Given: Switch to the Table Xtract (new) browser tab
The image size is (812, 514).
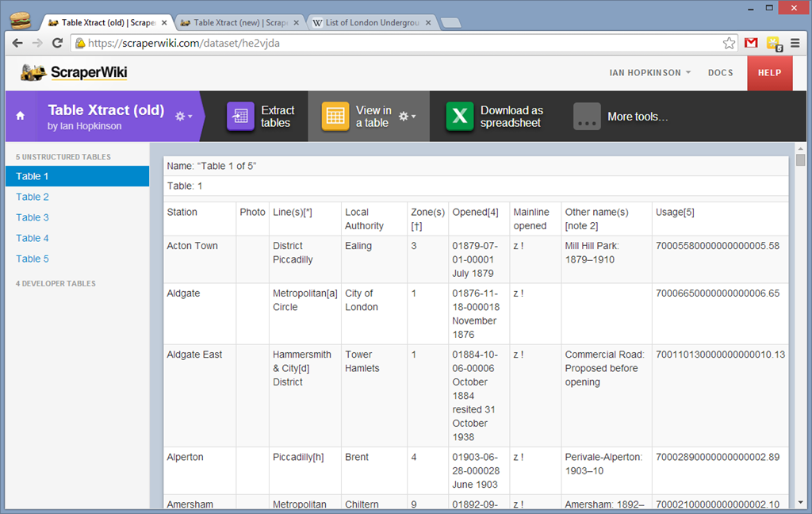Looking at the screenshot, I should 239,23.
